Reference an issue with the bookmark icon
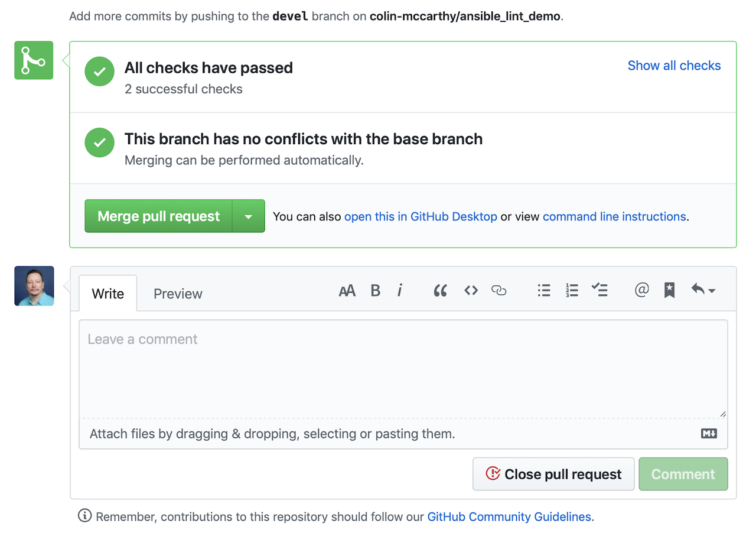This screenshot has height=536, width=756. click(x=669, y=290)
